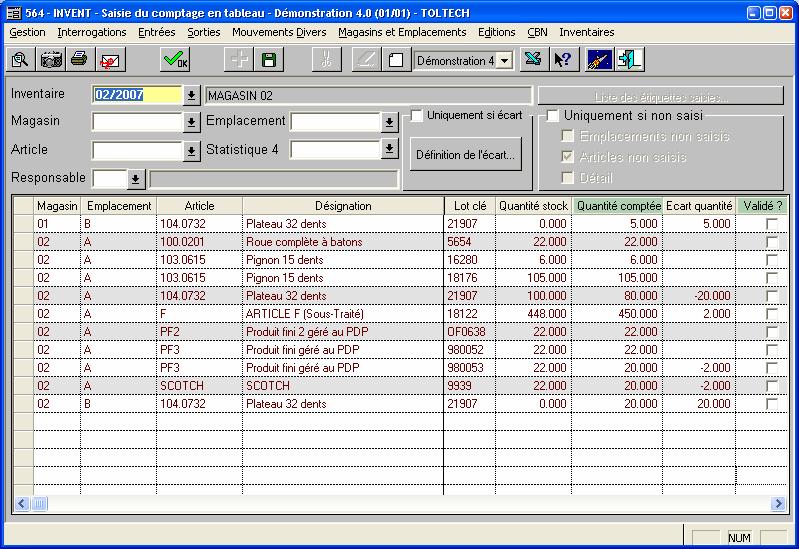Tick Validé for lot 16280 row
Image resolution: width=799 pixels, height=549 pixels.
[x=772, y=259]
